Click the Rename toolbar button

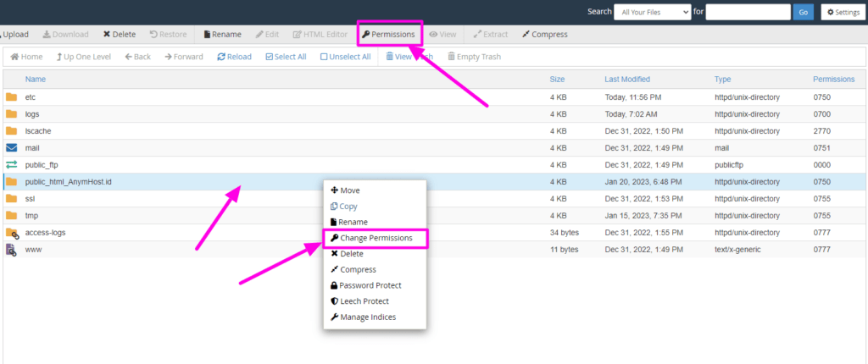pos(222,35)
